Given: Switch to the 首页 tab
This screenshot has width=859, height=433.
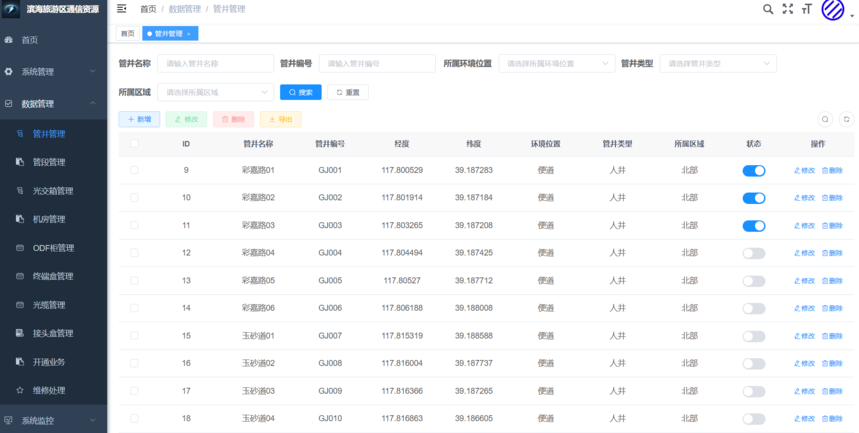Looking at the screenshot, I should pyautogui.click(x=128, y=33).
